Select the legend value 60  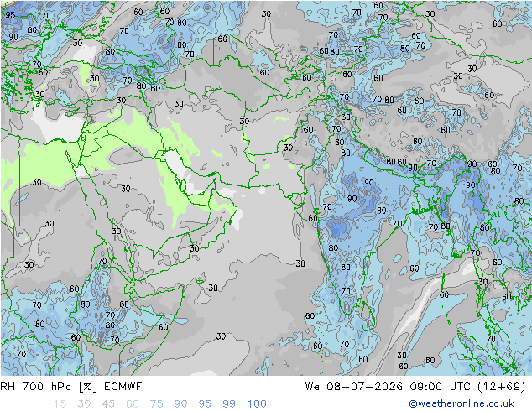click(x=133, y=404)
